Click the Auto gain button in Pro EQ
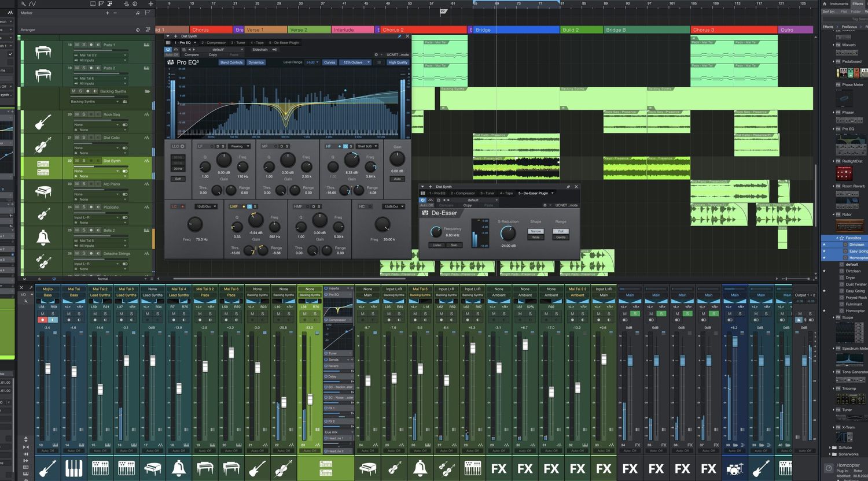This screenshot has width=868, height=481. point(397,179)
